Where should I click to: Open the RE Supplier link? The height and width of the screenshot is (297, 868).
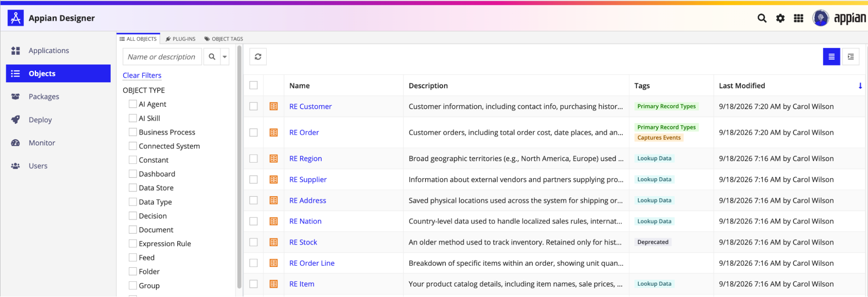(x=308, y=180)
